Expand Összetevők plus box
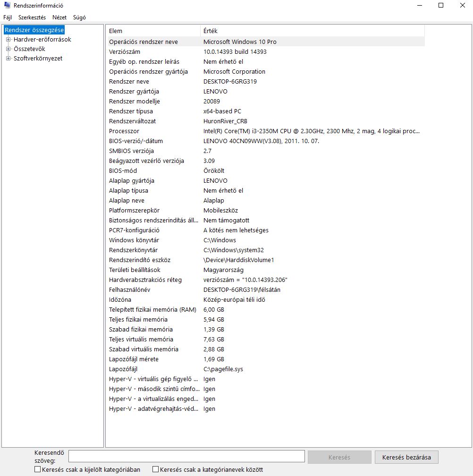 click(8, 49)
